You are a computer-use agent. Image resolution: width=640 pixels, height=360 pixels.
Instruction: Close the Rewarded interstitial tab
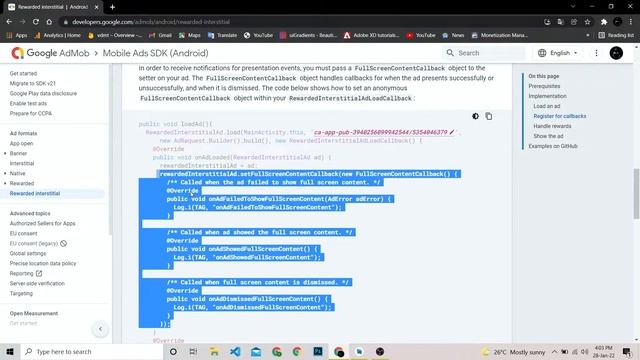97,7
